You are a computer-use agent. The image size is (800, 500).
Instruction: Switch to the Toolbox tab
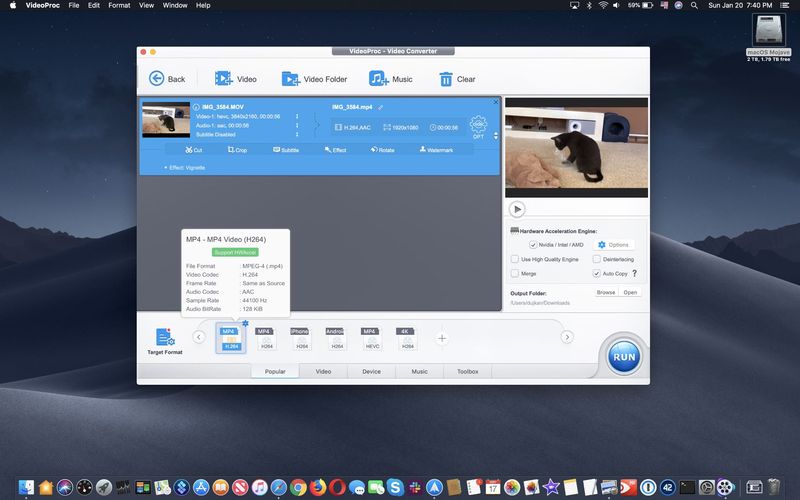click(467, 371)
